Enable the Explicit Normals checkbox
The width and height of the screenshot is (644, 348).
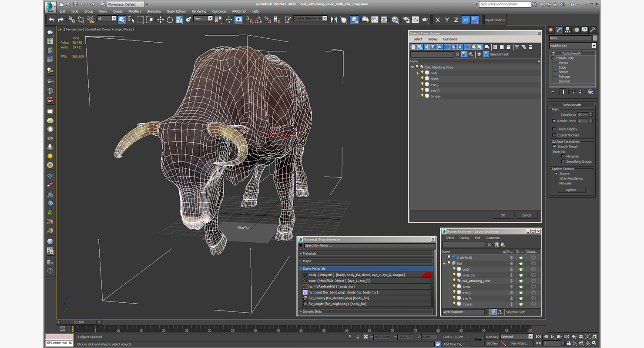point(554,135)
